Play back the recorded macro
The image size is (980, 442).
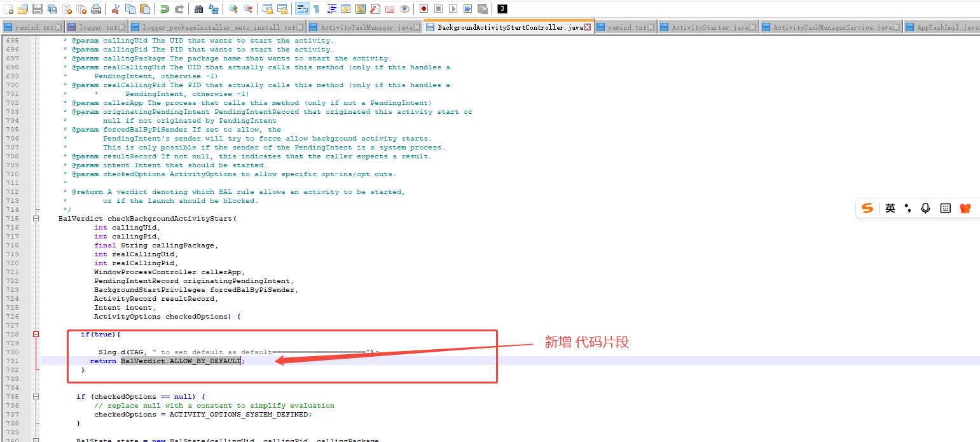click(453, 9)
